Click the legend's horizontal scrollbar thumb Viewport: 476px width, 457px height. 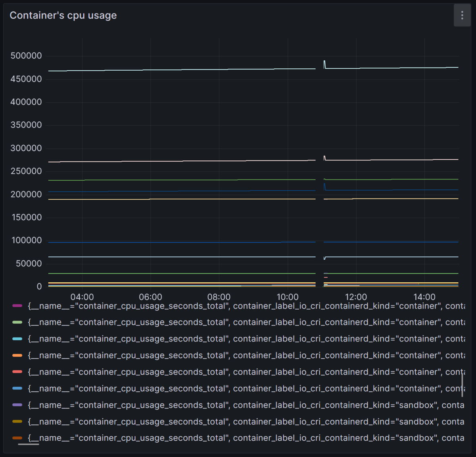tap(29, 444)
